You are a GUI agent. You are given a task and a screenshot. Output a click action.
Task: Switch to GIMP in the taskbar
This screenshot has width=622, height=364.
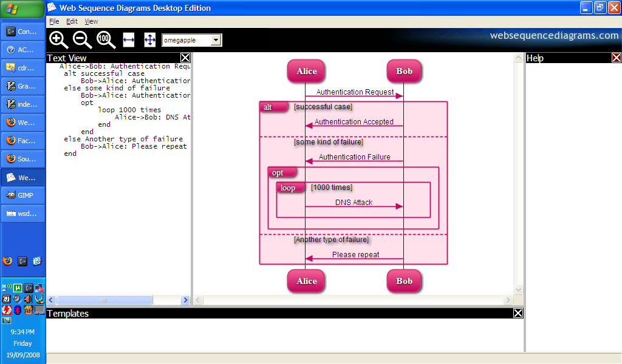click(x=22, y=195)
